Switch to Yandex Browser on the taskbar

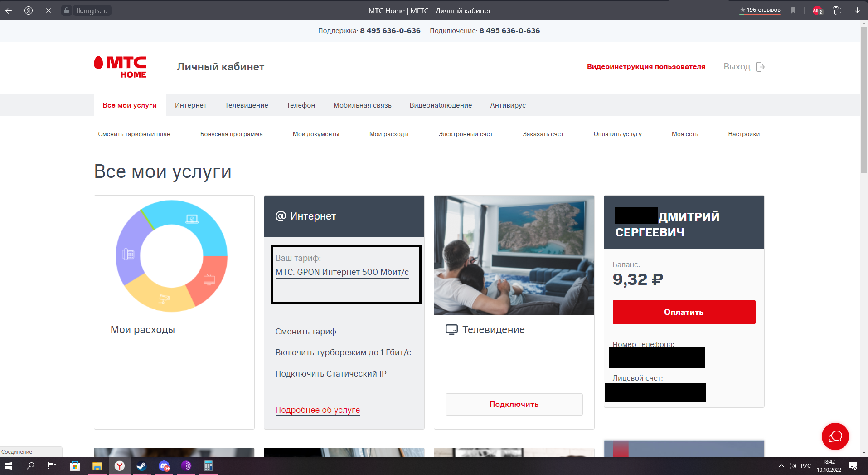120,466
